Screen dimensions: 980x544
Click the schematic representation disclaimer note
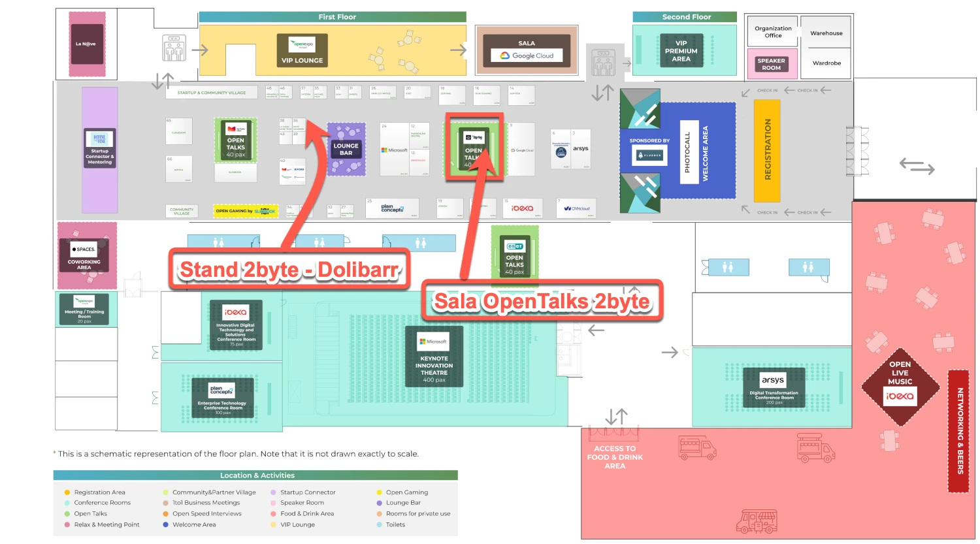click(236, 454)
